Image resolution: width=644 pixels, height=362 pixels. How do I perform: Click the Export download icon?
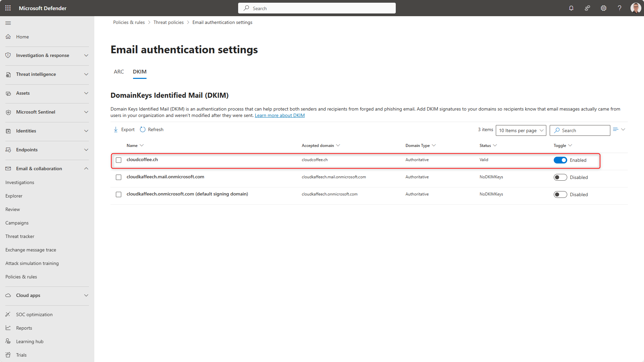[116, 130]
